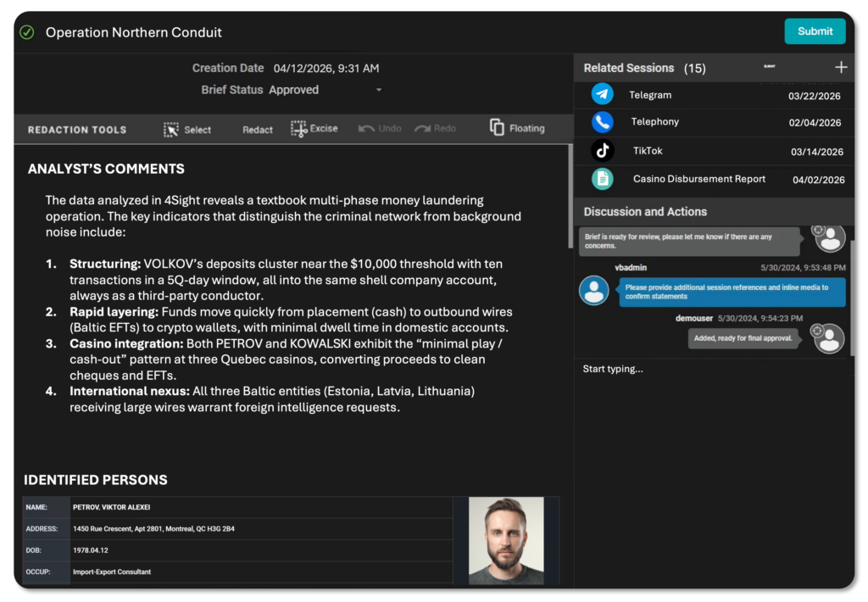This screenshot has width=868, height=602.
Task: Click the 04/02/2026 session date
Action: click(x=819, y=180)
